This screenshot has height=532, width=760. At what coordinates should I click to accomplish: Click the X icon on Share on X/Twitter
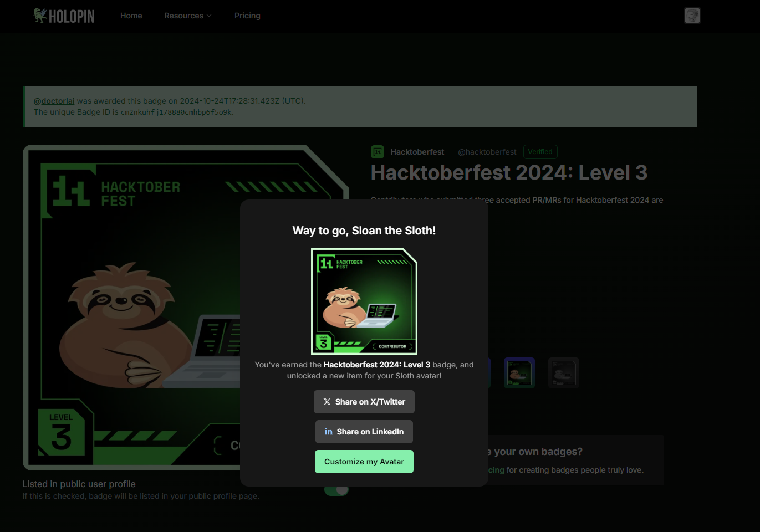coord(327,402)
